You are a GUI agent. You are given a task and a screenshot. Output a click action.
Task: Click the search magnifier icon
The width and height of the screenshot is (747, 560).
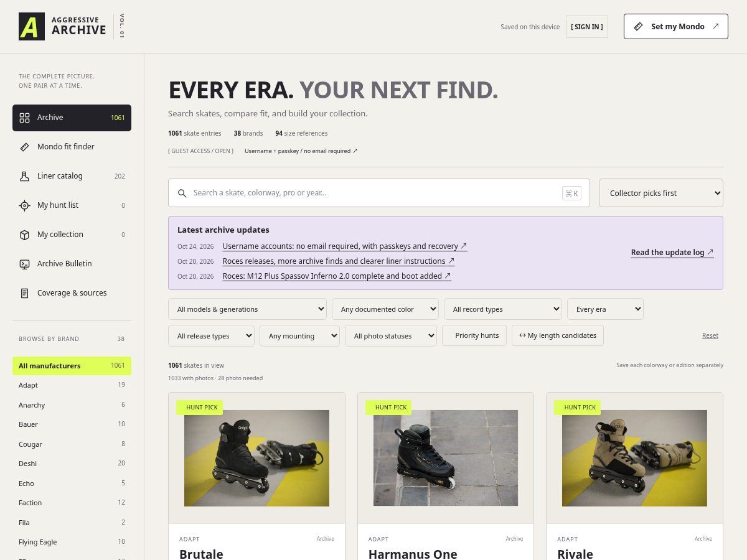[182, 194]
